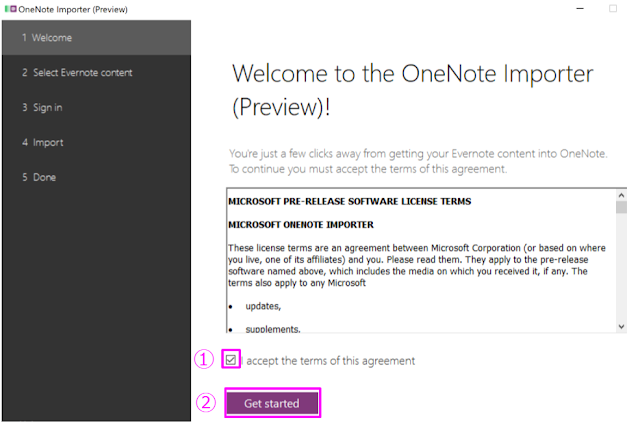The width and height of the screenshot is (640, 422).
Task: Click the 'updates,' bullet in license text
Action: 263,306
